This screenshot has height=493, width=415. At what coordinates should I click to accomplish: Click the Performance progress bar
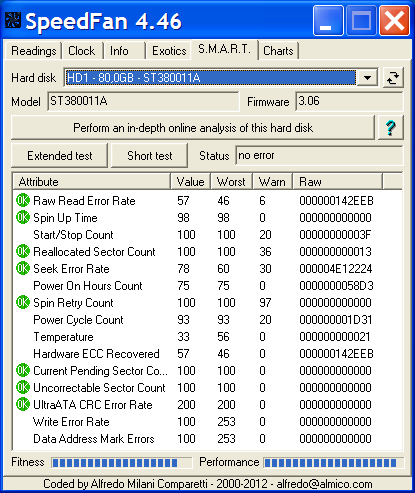(x=334, y=463)
